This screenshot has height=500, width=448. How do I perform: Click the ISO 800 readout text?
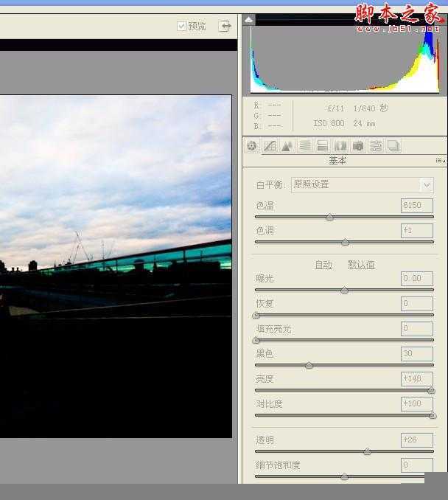click(329, 123)
